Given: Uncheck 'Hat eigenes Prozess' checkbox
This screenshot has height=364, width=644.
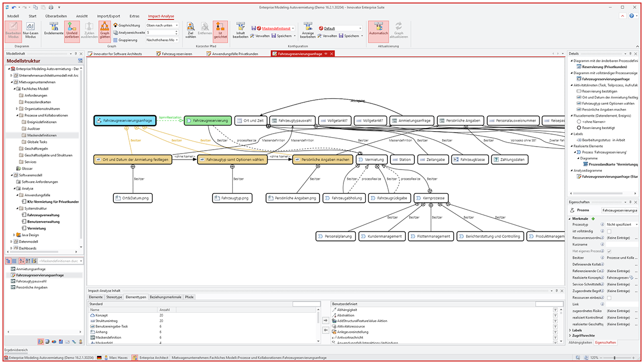Looking at the screenshot, I should click(609, 250).
